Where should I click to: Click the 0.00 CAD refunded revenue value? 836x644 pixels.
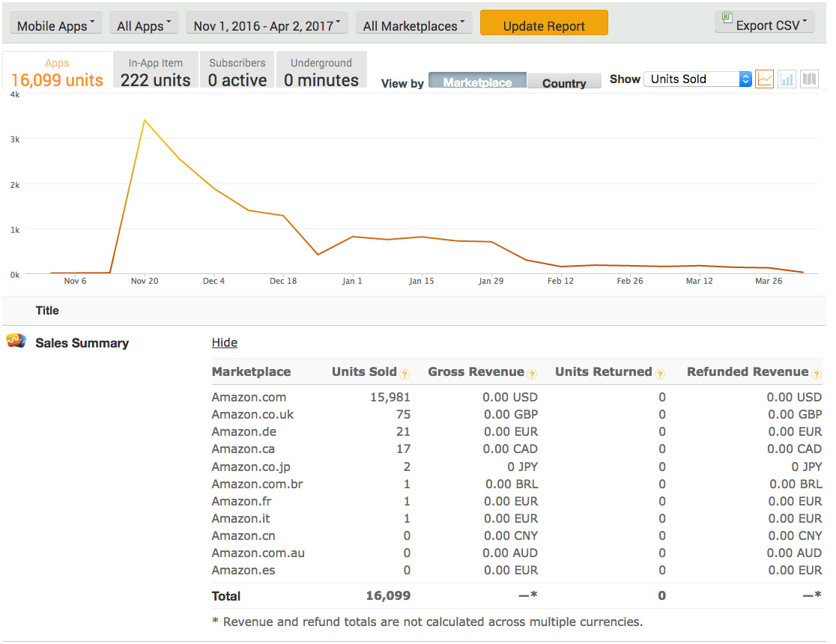pos(794,449)
